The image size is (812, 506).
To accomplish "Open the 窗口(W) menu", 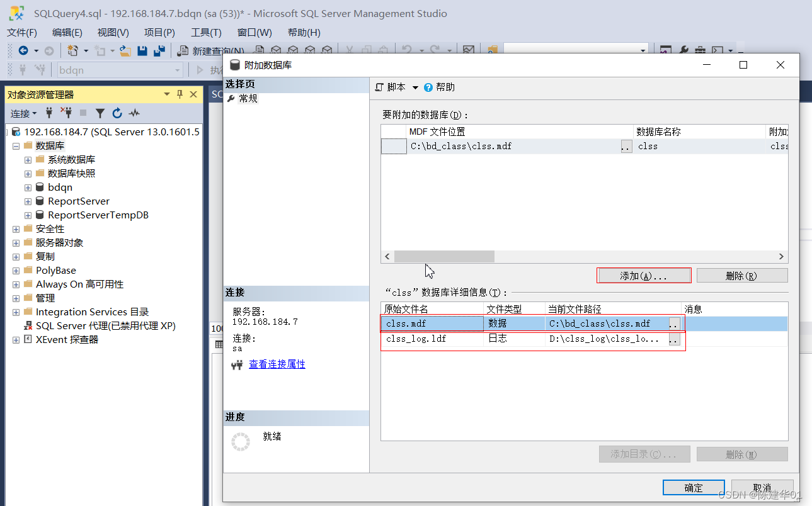I will 255,33.
